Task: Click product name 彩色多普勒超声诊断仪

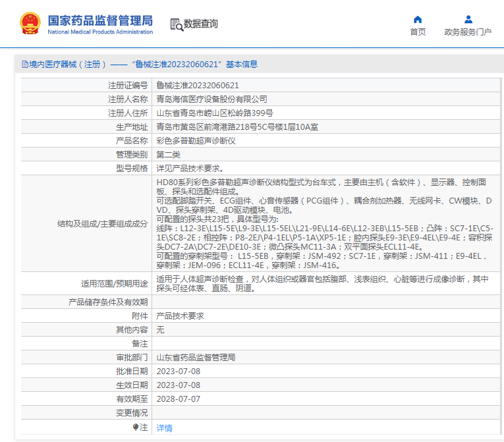Action: click(x=196, y=140)
